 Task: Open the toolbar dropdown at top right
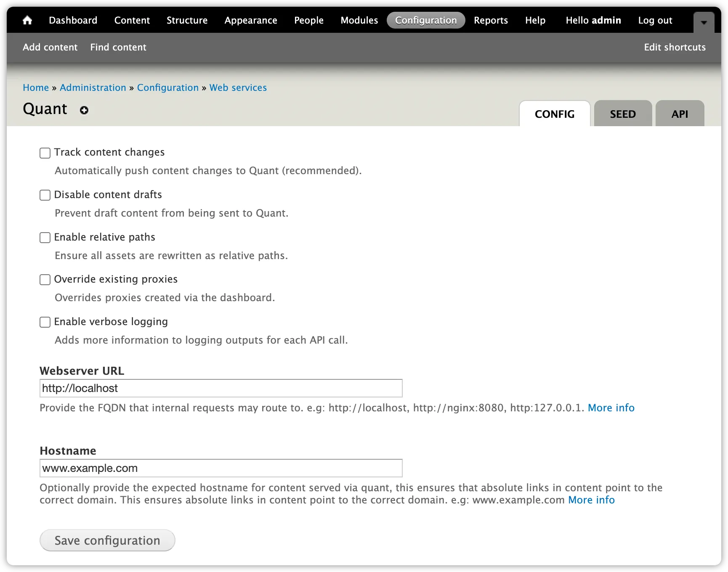[703, 23]
